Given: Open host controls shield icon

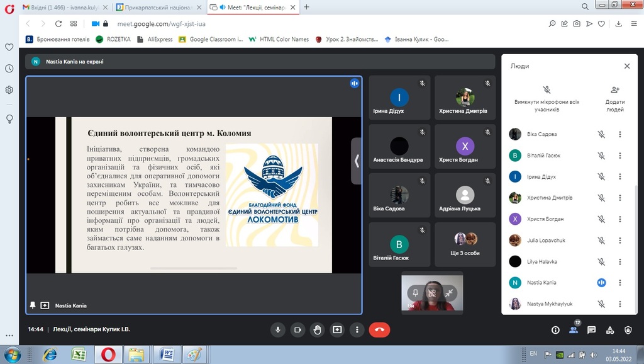Looking at the screenshot, I should tap(628, 329).
